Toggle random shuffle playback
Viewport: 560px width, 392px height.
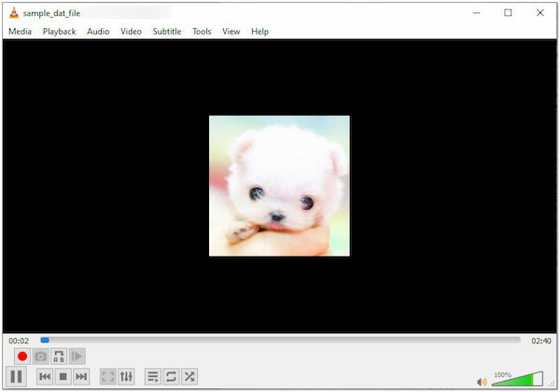point(189,376)
